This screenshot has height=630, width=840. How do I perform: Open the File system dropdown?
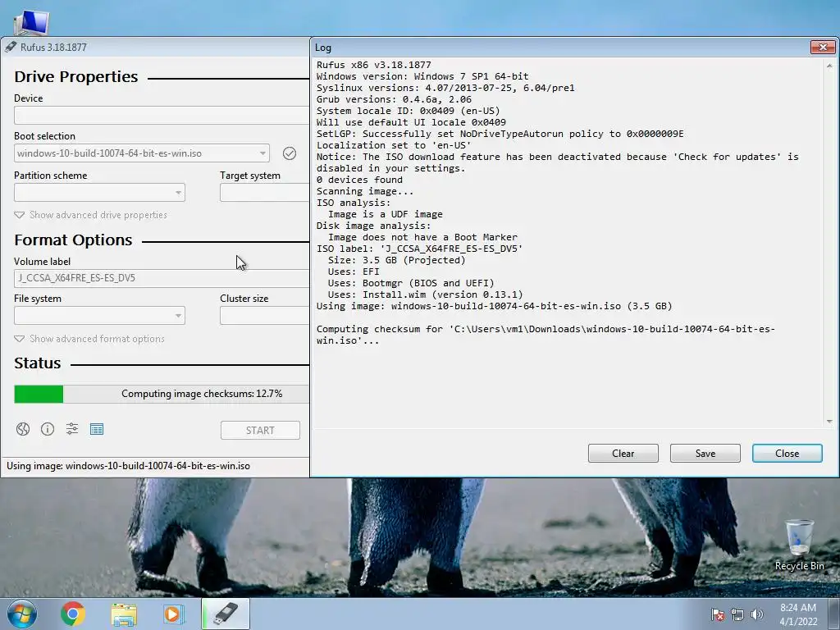tap(99, 316)
